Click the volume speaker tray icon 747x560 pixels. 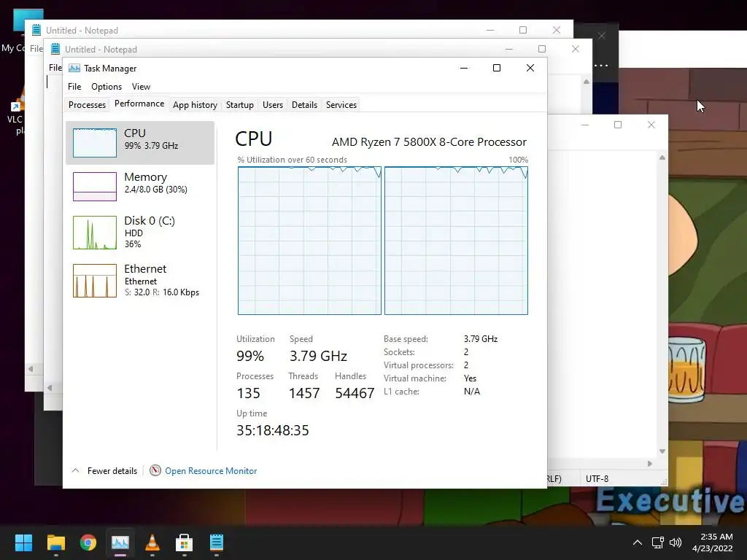[676, 542]
